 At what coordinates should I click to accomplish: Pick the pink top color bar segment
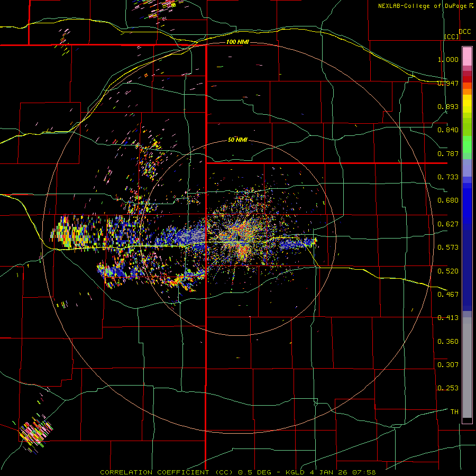(x=467, y=56)
